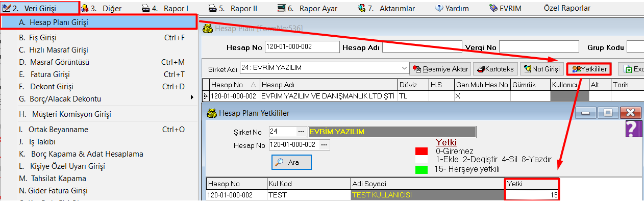Click the X cell under Gen.Muh.Hes.No
This screenshot has height=202, width=644.
coord(482,95)
